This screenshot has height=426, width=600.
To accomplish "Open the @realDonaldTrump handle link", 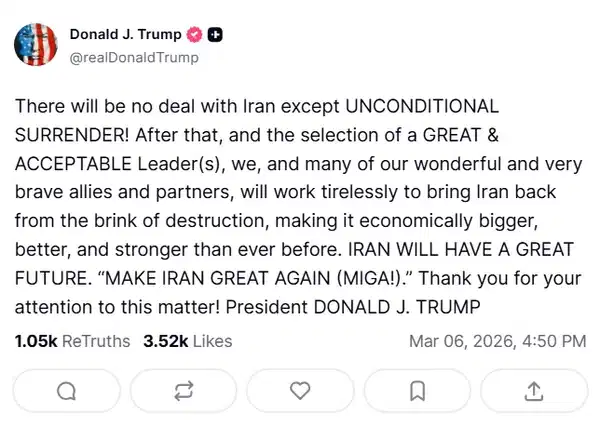I will (134, 58).
